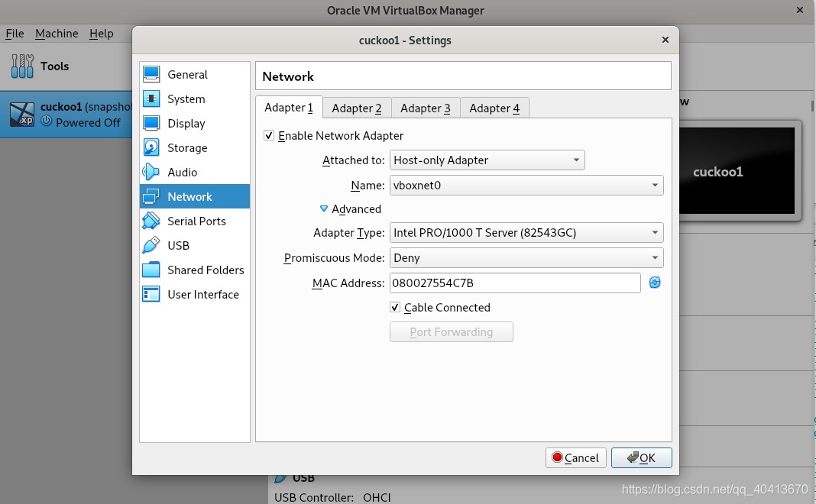The width and height of the screenshot is (816, 504).
Task: Click the Tools icon in VirtualBox Manager
Action: pos(22,66)
